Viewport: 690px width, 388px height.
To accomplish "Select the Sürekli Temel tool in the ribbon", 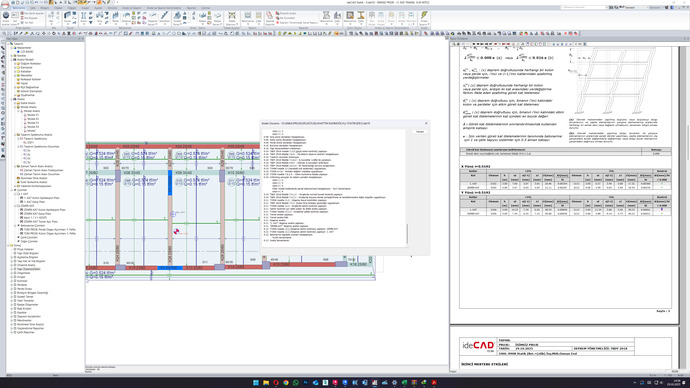I will coord(177,18).
